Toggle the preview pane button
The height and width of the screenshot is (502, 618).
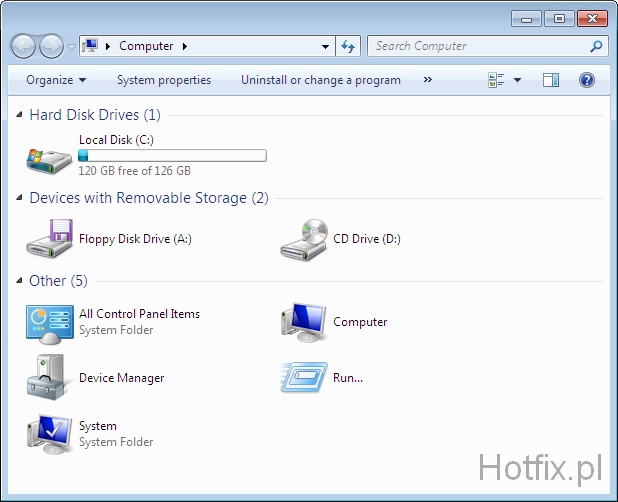551,80
